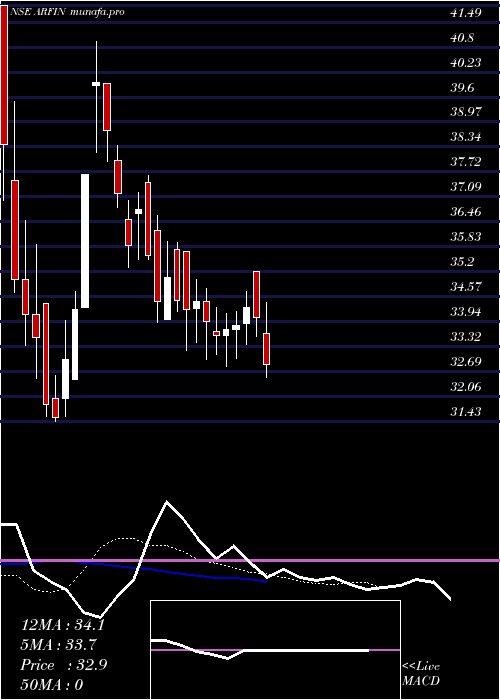Click the last red candlestick on the chart
The width and height of the screenshot is (500, 700).
267,349
